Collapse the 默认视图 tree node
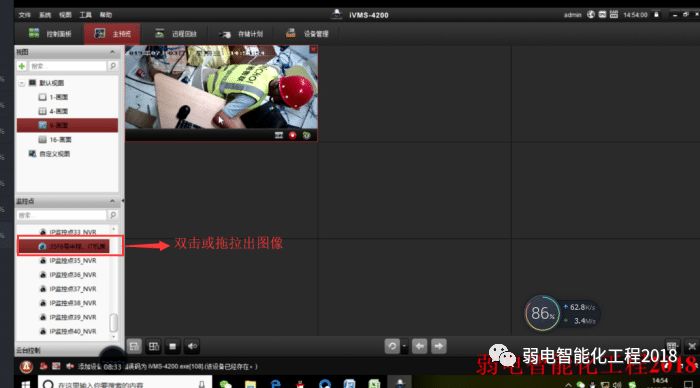The image size is (700, 388). click(x=21, y=83)
